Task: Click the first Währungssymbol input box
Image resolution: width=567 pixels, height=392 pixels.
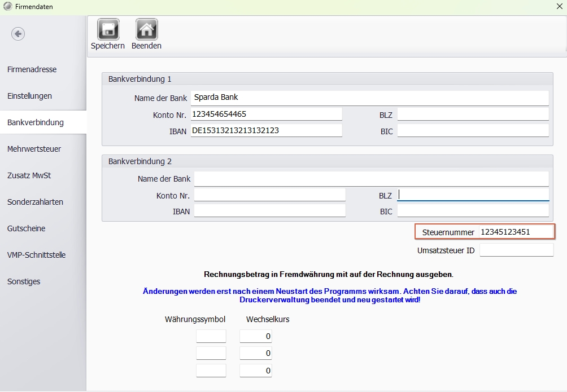Action: pyautogui.click(x=211, y=336)
